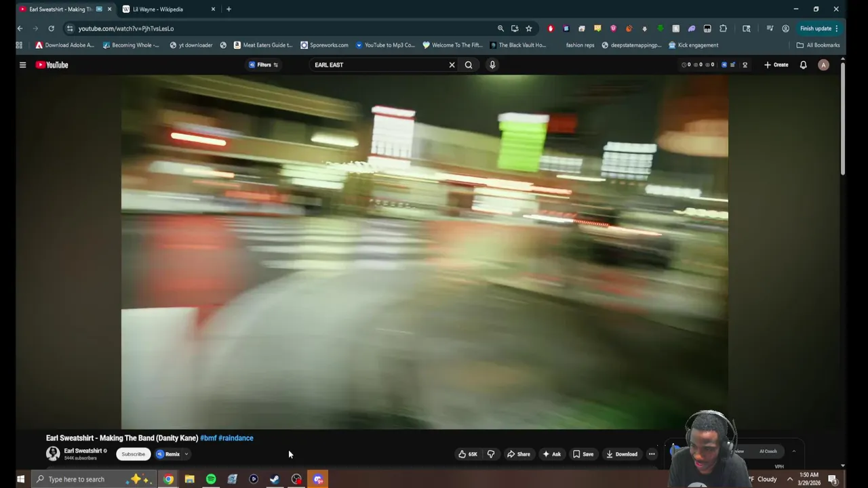
Task: Open the Meat Eaters Guide bookmark
Action: pyautogui.click(x=262, y=45)
